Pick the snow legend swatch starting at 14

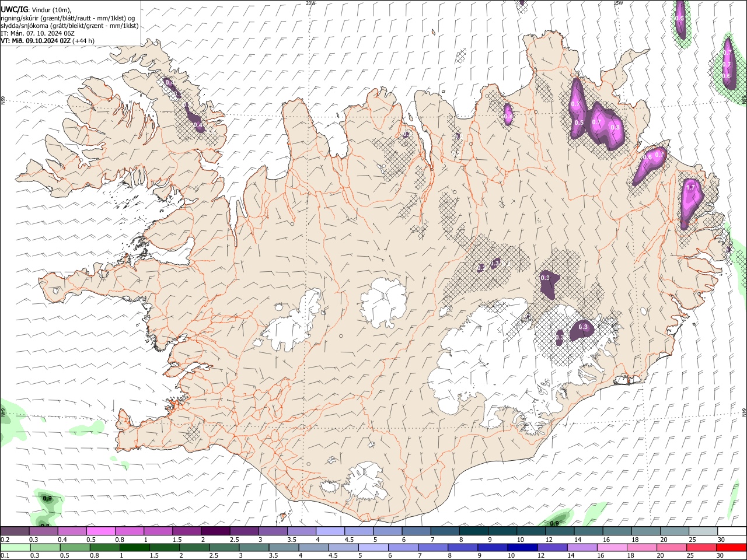tap(588, 531)
